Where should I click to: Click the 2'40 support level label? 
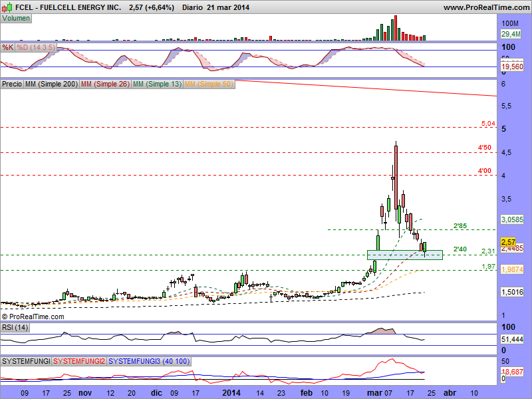(x=460, y=249)
